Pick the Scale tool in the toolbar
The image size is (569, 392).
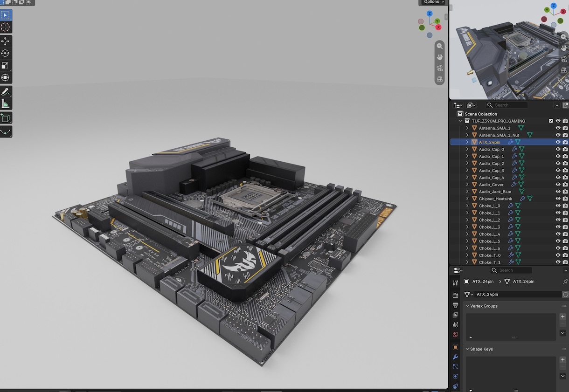point(6,66)
